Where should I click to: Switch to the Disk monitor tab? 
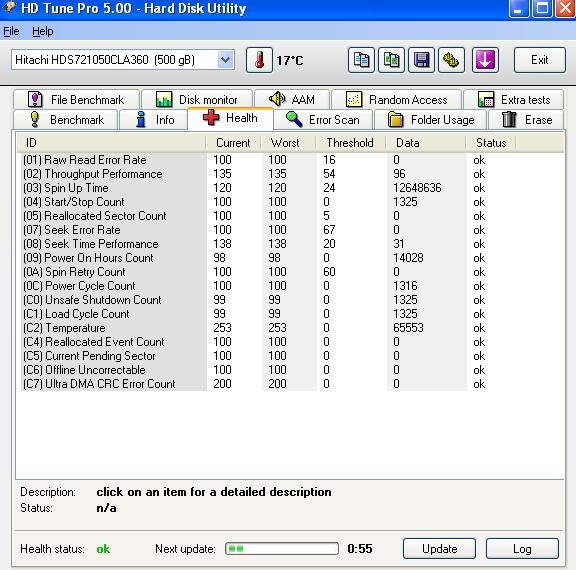[197, 100]
